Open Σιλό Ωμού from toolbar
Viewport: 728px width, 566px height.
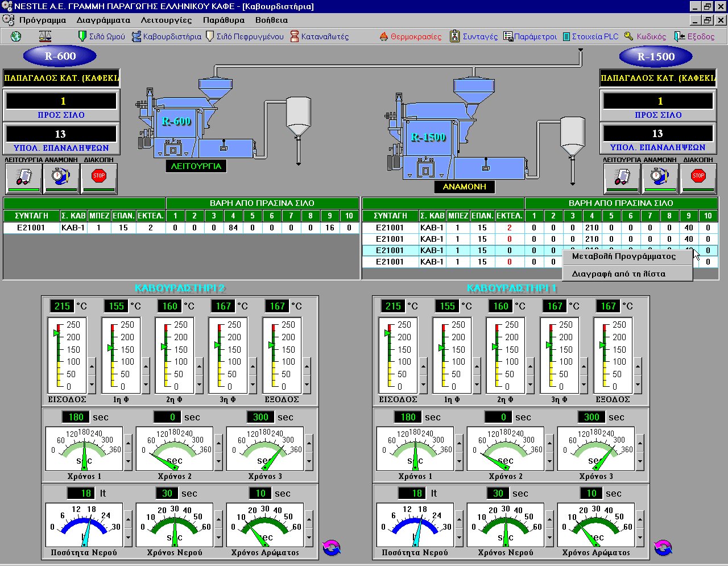102,36
